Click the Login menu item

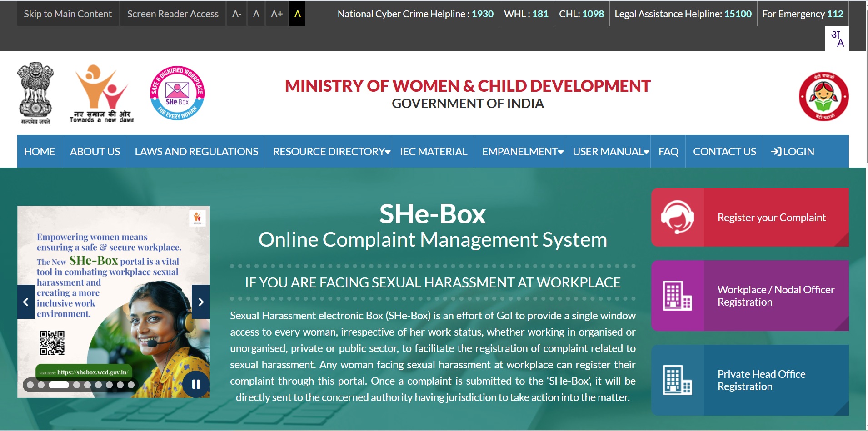pos(793,152)
